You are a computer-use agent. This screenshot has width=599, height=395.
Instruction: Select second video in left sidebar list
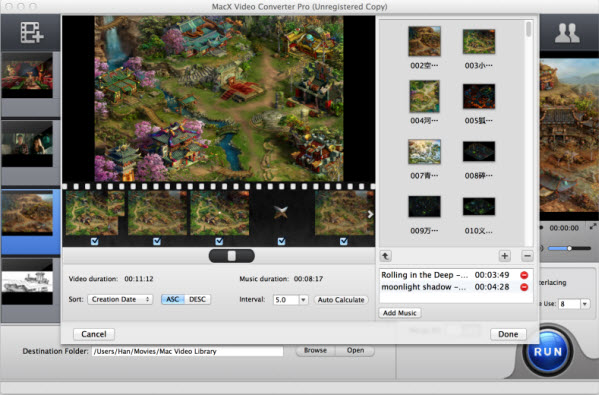(x=27, y=144)
